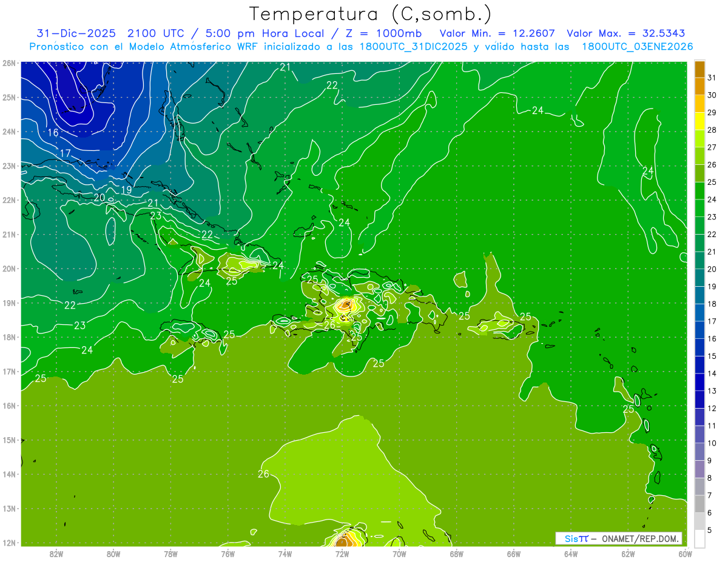The width and height of the screenshot is (728, 562).
Task: Click the brown top swatch in temperature legend
Action: coord(699,69)
